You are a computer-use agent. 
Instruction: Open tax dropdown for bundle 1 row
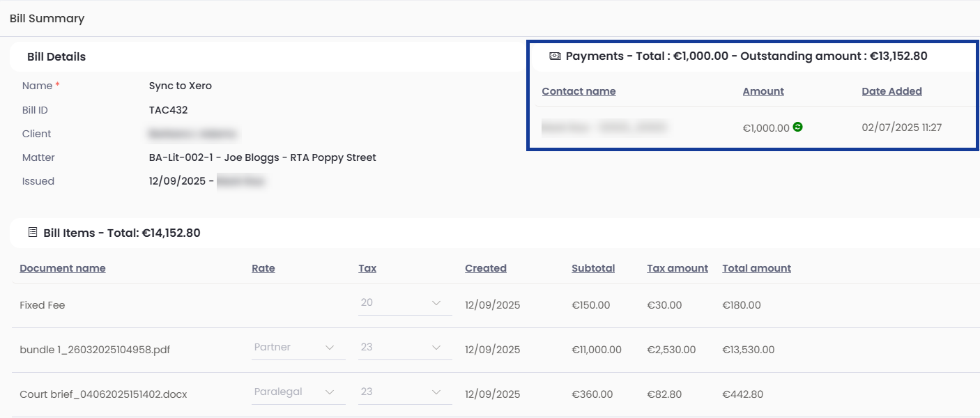pos(404,348)
